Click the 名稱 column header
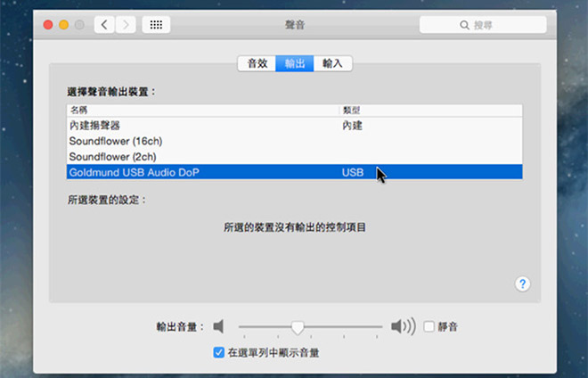The height and width of the screenshot is (378, 588). click(203, 111)
